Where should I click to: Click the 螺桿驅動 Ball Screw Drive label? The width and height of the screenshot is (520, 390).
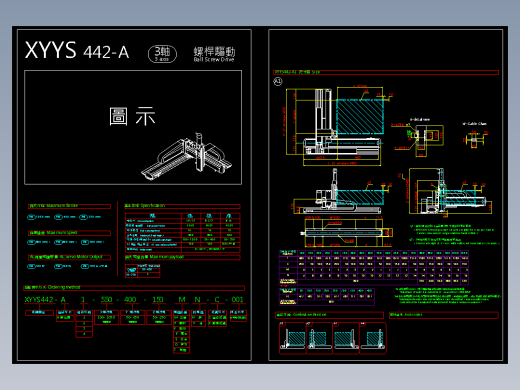214,54
